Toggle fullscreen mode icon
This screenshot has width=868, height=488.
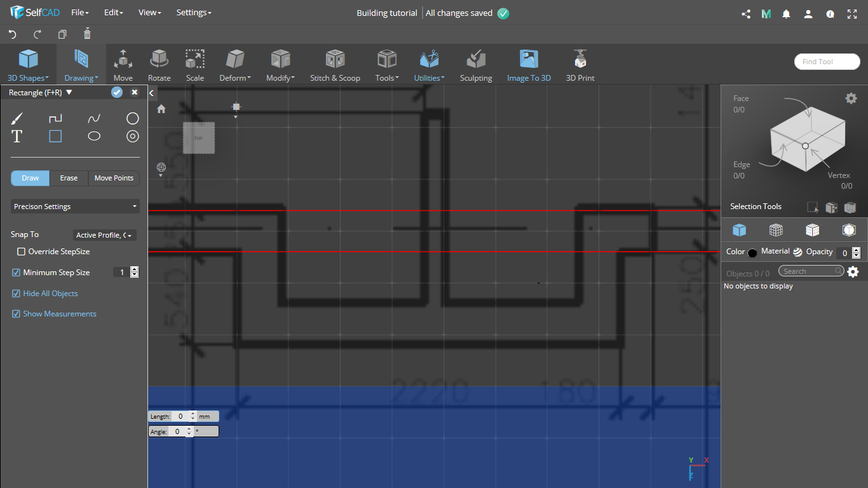tap(852, 14)
